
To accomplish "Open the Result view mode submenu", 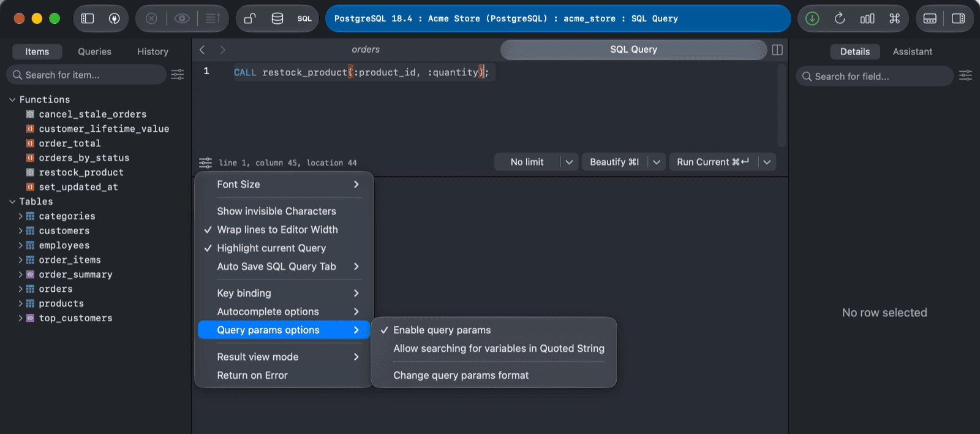I will [284, 357].
